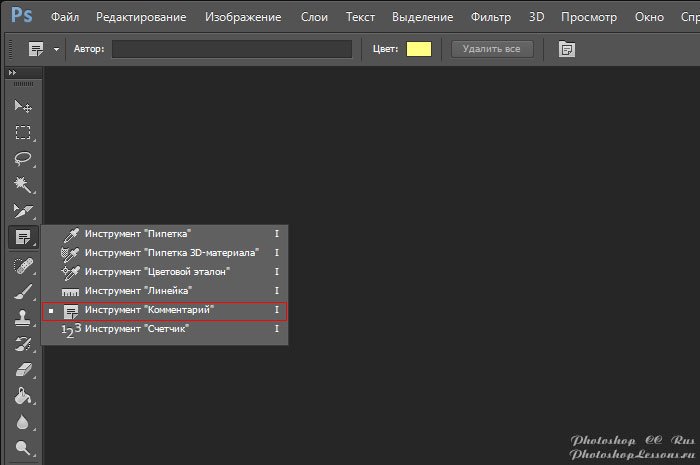
Task: Open the notes panel icon in options bar
Action: click(567, 49)
